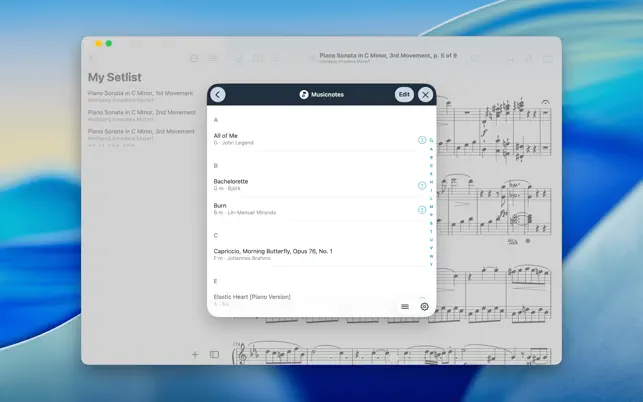643x402 pixels.
Task: Click the circular icon beside Bachelorette
Action: [422, 185]
